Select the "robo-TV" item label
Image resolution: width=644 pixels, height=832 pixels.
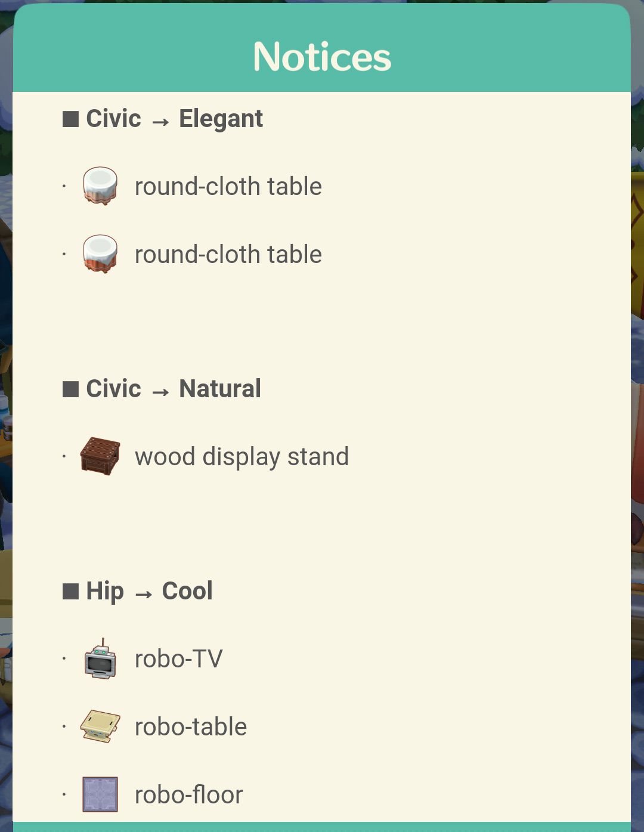tap(178, 659)
